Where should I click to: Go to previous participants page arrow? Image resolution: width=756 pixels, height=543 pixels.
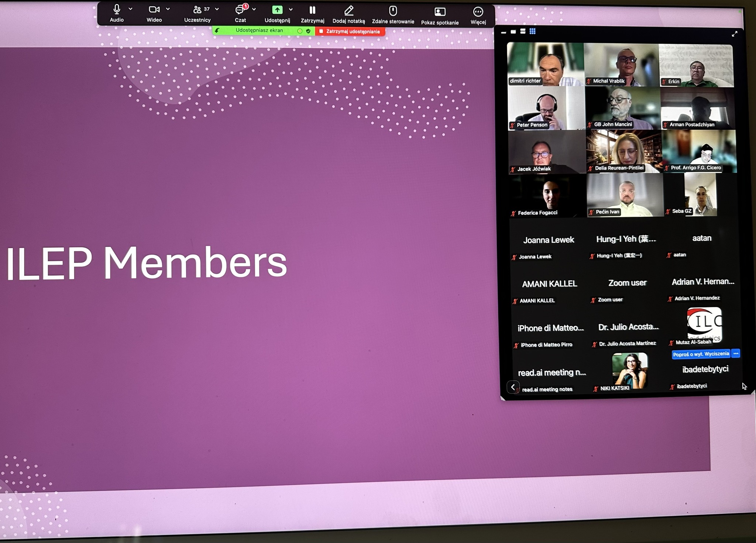click(x=513, y=387)
